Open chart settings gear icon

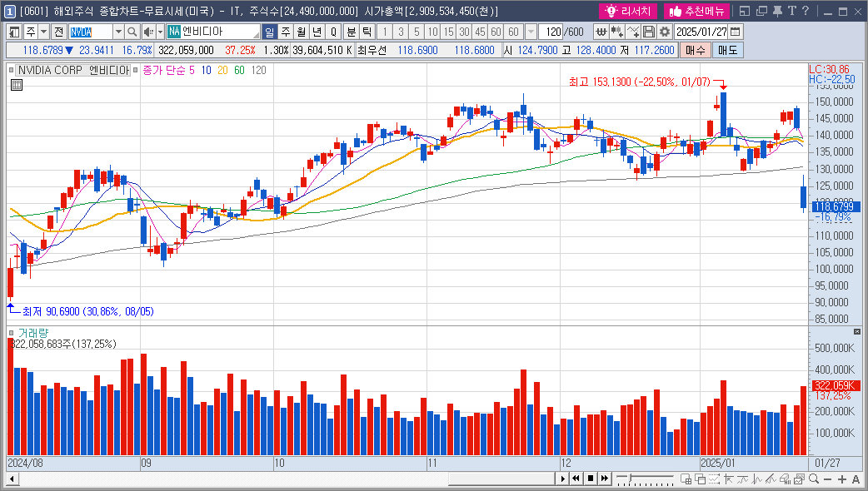point(664,32)
